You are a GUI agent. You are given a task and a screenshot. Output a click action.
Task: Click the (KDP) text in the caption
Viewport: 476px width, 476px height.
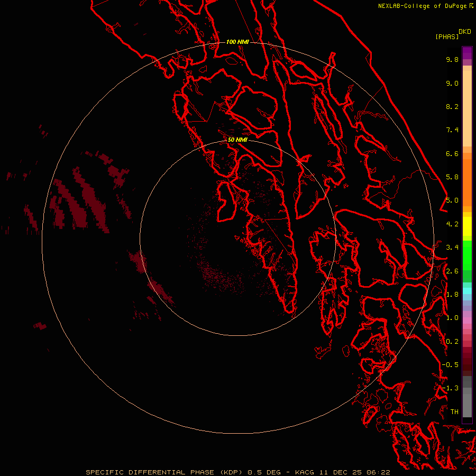click(231, 472)
